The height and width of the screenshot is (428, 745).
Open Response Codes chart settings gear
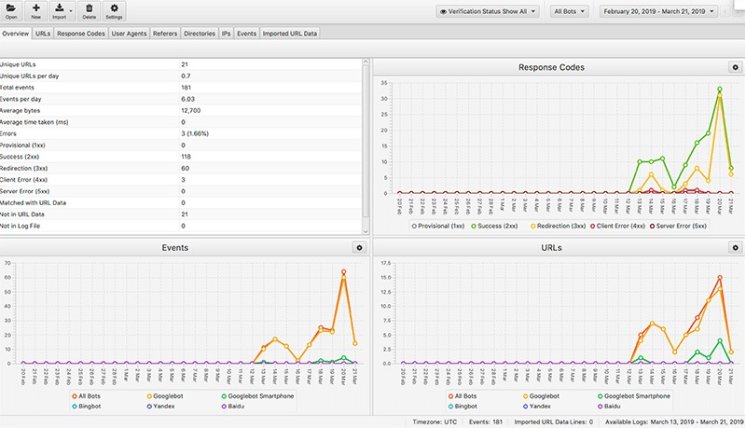click(x=735, y=67)
